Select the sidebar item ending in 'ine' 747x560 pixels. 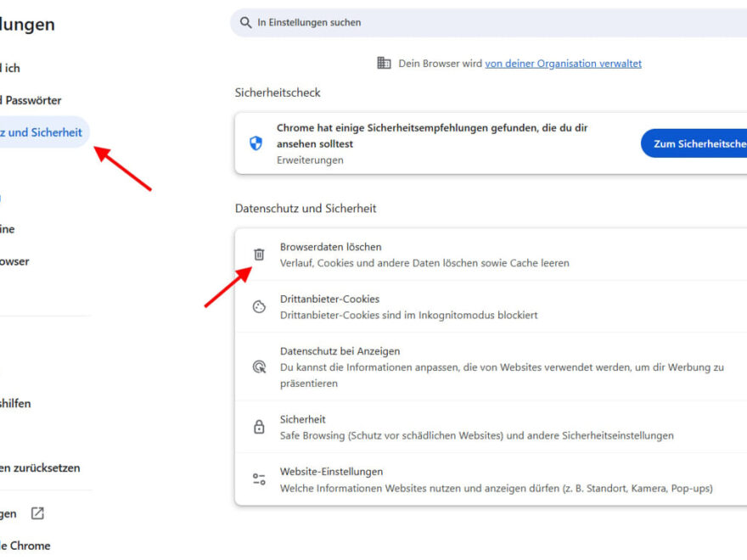click(8, 229)
